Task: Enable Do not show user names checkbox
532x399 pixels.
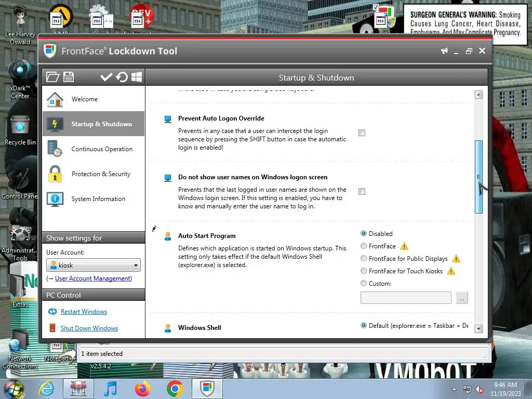Action: click(362, 191)
